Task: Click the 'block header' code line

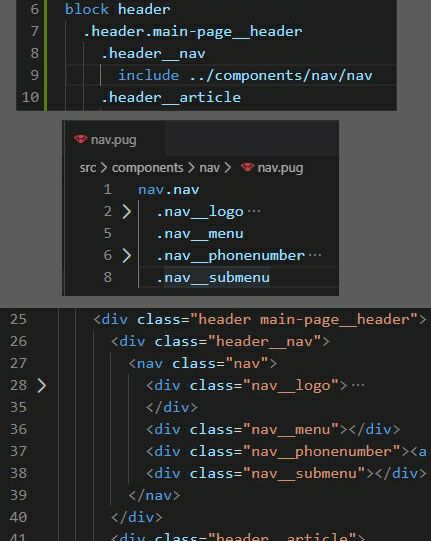Action: (118, 9)
